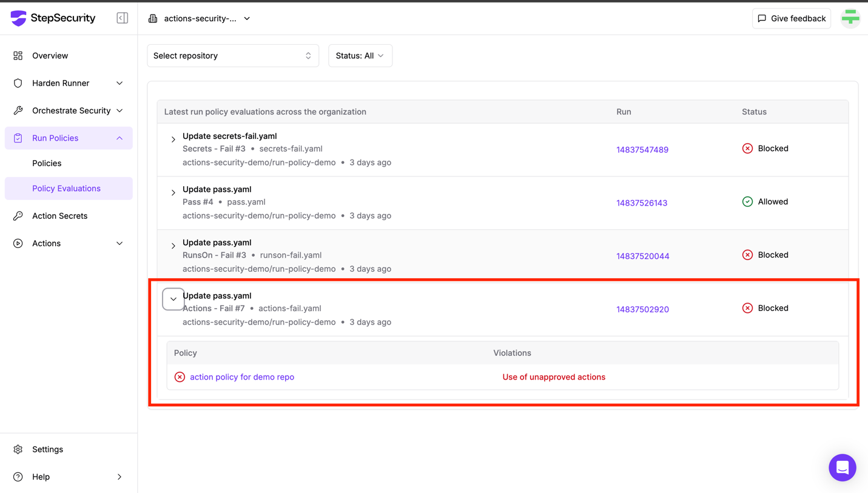868x493 pixels.
Task: Collapse the sidebar panel icon
Action: coord(123,18)
